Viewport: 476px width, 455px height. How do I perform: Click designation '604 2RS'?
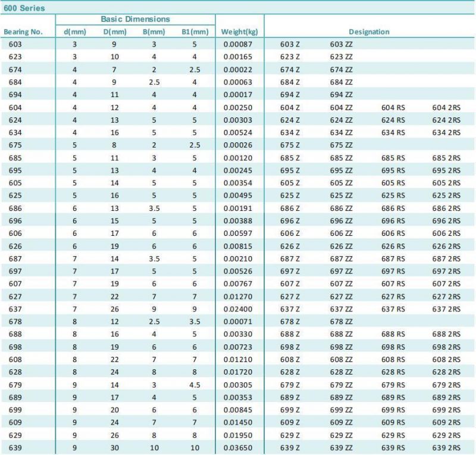coord(446,108)
